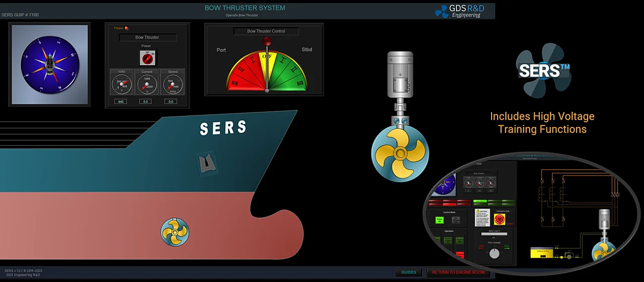Click the emergency stop button in the preview

(500, 219)
